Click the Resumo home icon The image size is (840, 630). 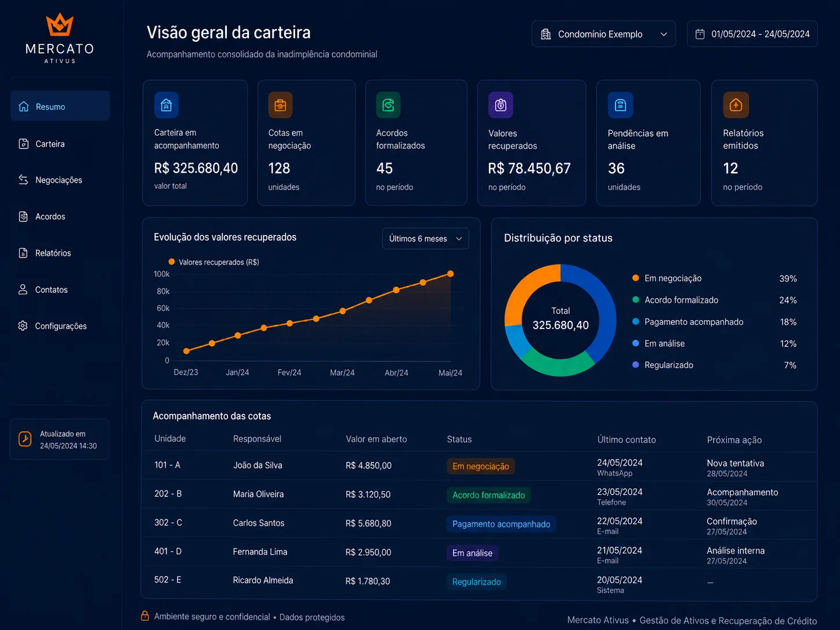point(24,106)
